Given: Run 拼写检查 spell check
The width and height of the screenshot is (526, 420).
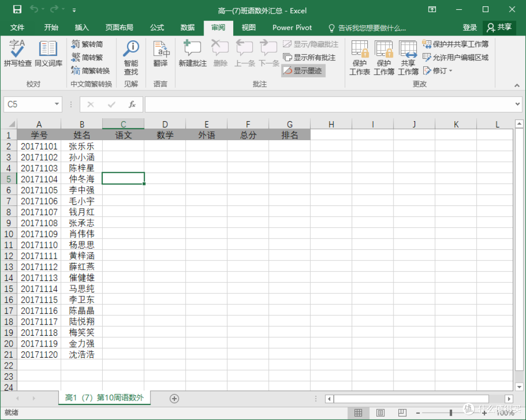Looking at the screenshot, I should click(x=18, y=53).
